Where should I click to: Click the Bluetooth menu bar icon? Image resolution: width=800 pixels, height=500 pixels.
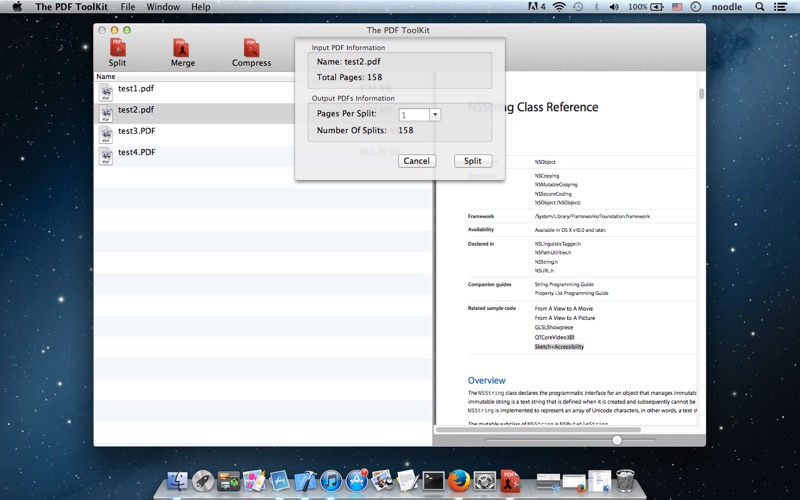[596, 7]
